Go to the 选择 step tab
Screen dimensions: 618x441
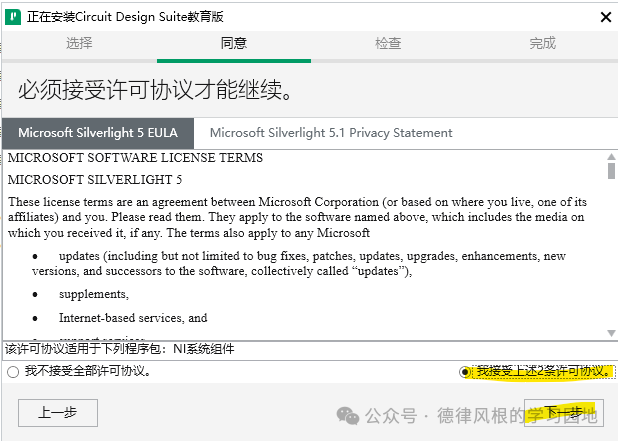tap(79, 43)
